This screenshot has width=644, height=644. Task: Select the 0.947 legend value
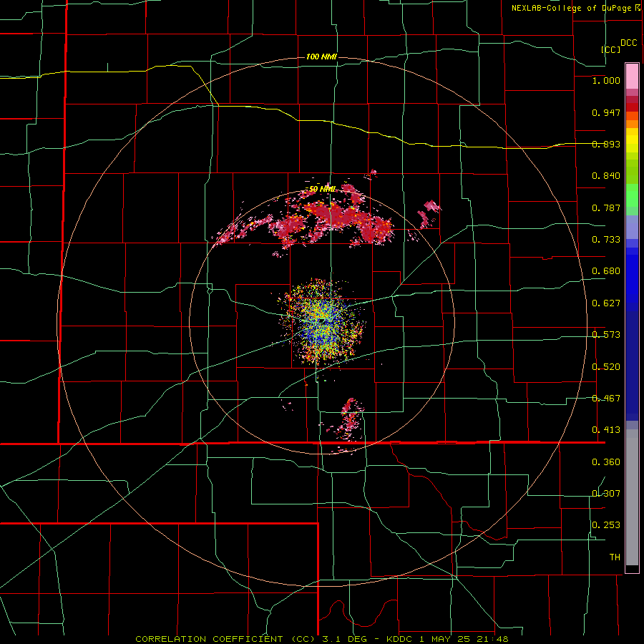[606, 112]
